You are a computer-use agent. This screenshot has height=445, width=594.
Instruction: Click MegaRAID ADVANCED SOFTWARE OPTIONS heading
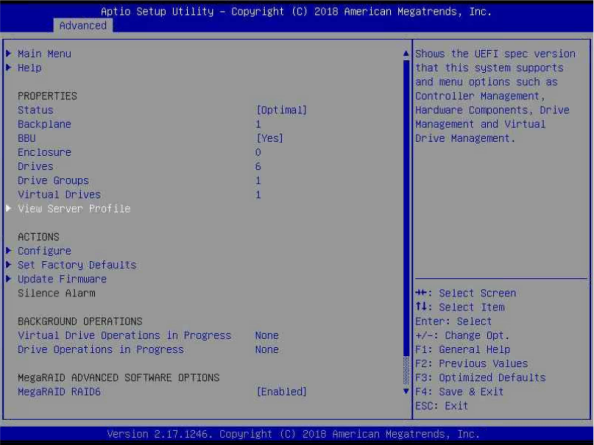point(119,378)
